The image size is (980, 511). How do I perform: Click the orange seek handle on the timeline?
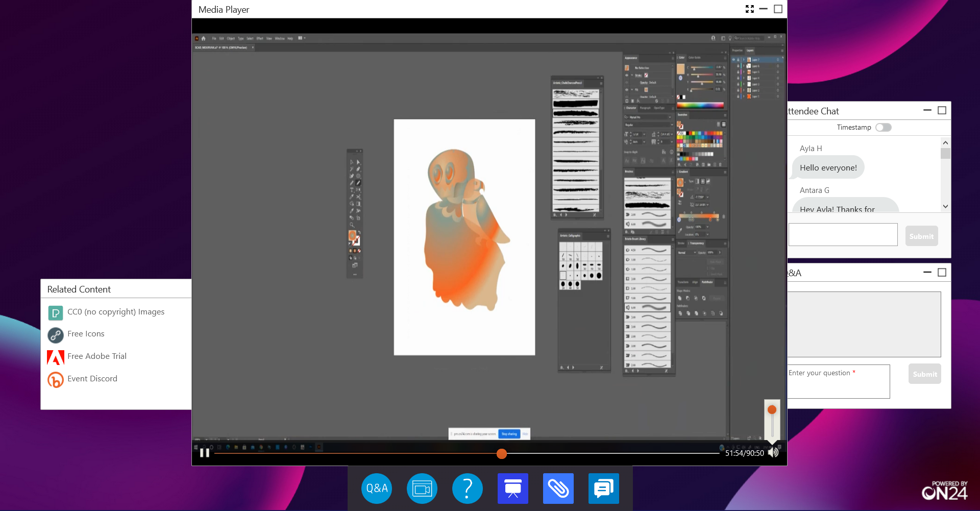point(502,454)
